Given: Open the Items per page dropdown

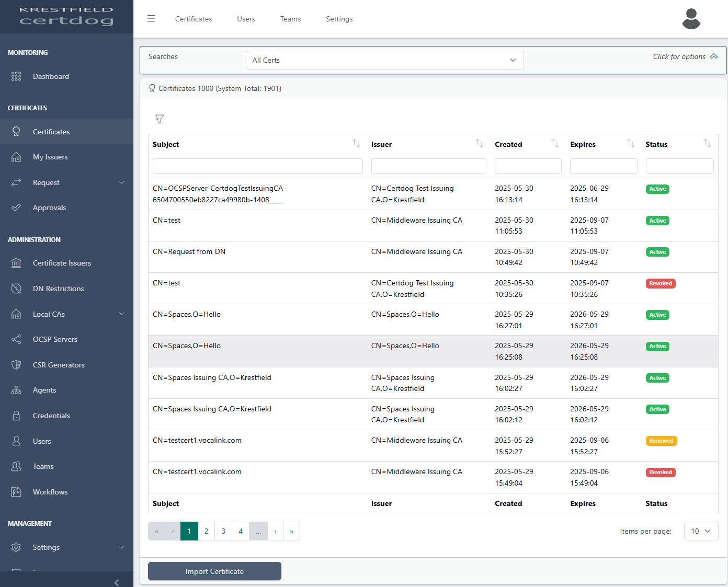Looking at the screenshot, I should pos(701,531).
